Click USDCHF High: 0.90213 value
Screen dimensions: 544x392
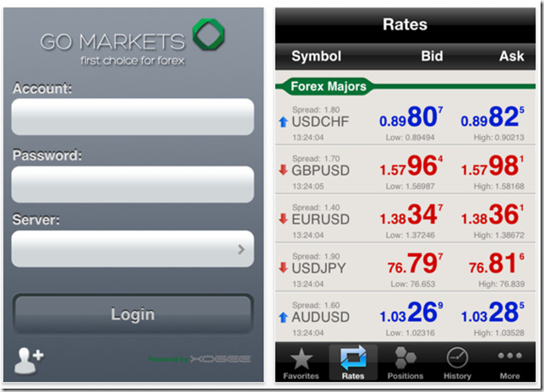499,138
